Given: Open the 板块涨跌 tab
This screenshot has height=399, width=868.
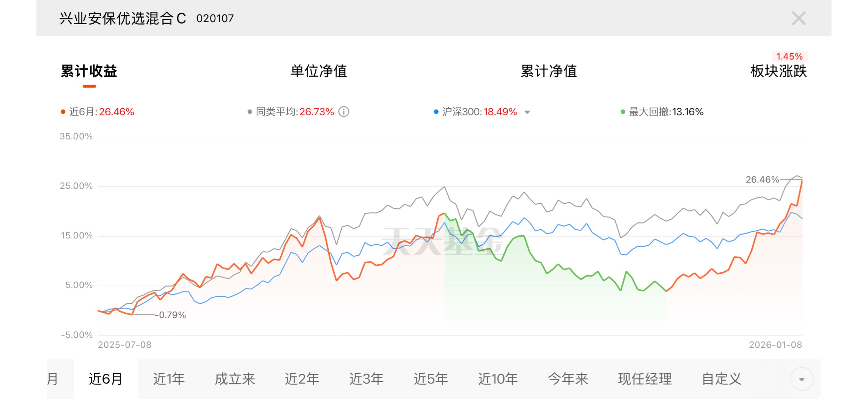Looking at the screenshot, I should click(778, 71).
